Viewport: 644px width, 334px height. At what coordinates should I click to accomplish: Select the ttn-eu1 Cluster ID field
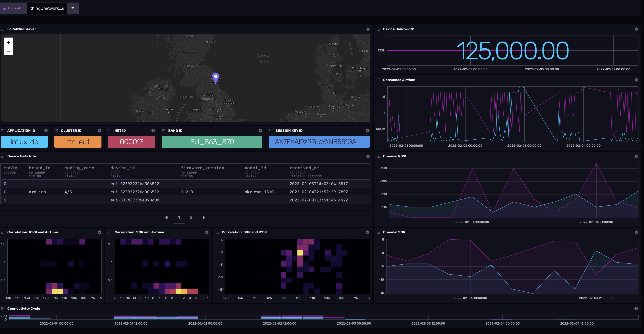point(78,141)
